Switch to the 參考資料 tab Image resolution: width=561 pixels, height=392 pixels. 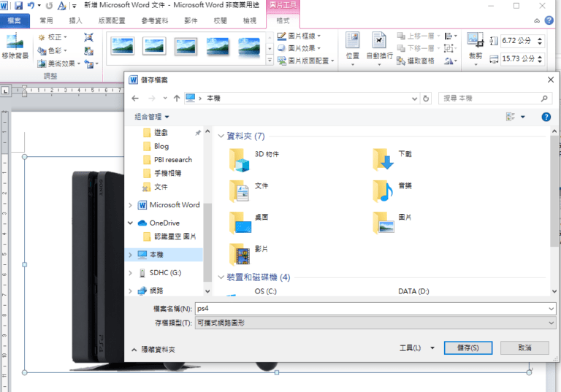coord(155,20)
